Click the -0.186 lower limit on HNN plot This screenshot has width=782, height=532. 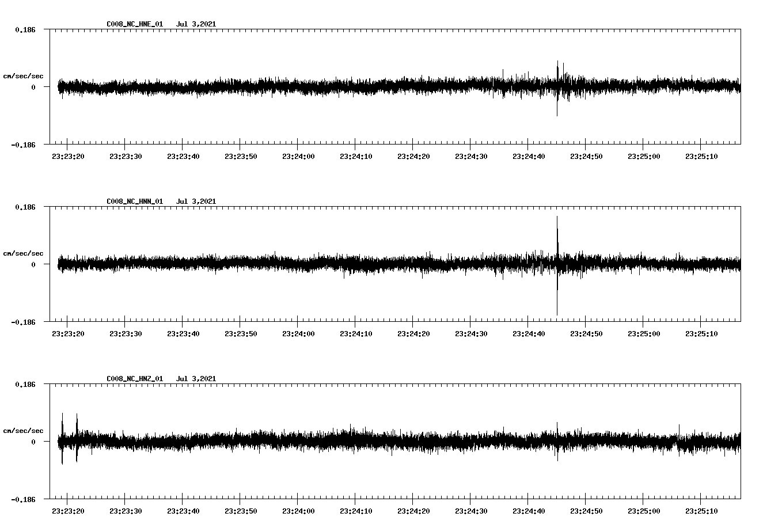[23, 322]
